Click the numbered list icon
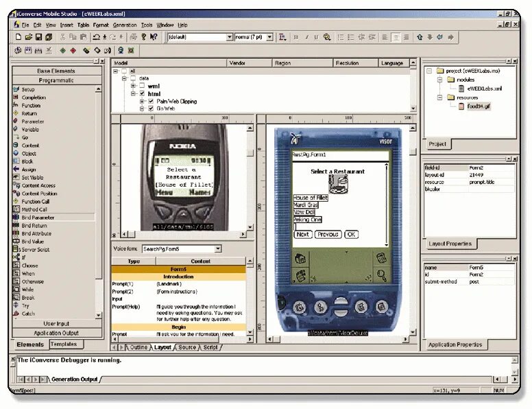The image size is (532, 409). (341, 37)
